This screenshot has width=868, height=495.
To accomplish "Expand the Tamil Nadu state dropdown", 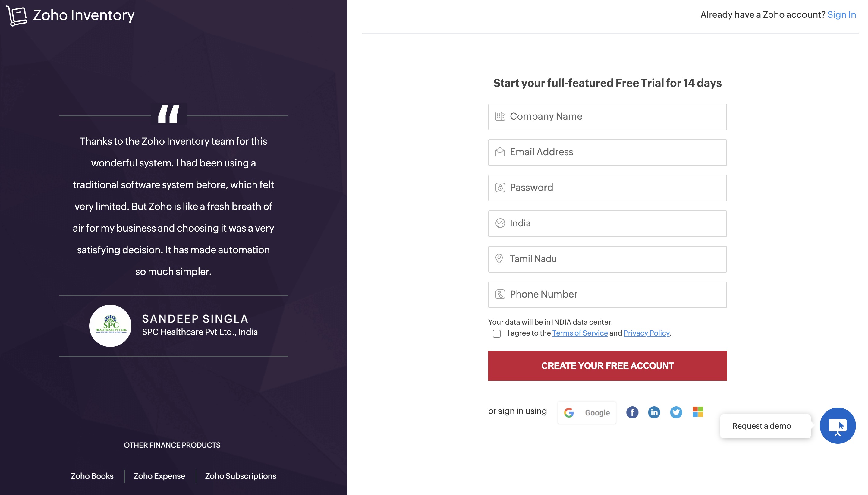I will click(x=608, y=259).
